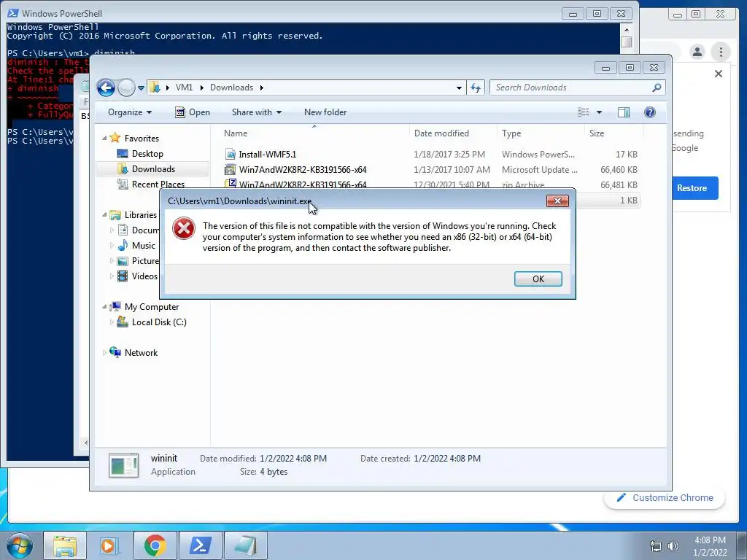Select Network in navigation pane
Image resolution: width=747 pixels, height=560 pixels.
pos(141,353)
